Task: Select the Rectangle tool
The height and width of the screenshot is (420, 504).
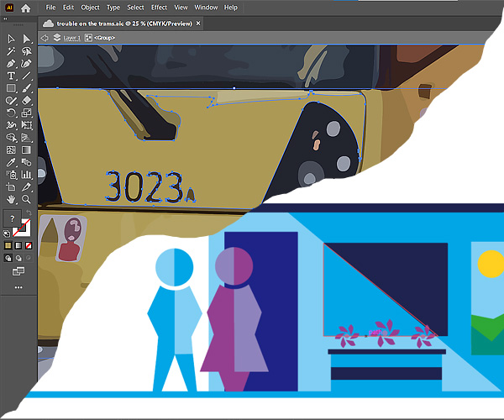Action: (11, 88)
